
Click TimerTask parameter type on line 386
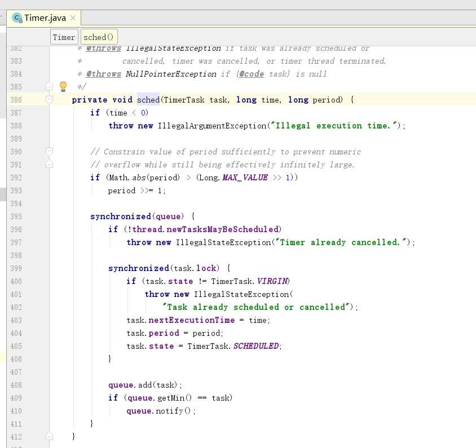point(184,100)
